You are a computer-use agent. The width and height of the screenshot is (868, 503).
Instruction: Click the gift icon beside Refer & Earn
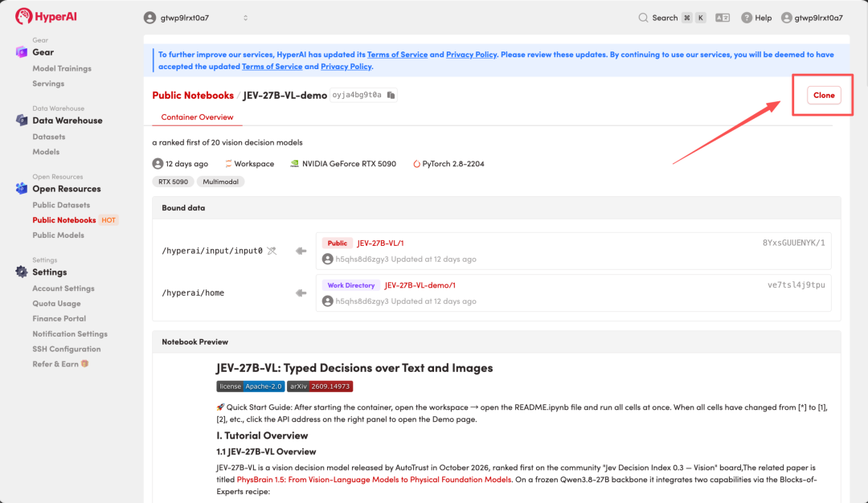84,363
